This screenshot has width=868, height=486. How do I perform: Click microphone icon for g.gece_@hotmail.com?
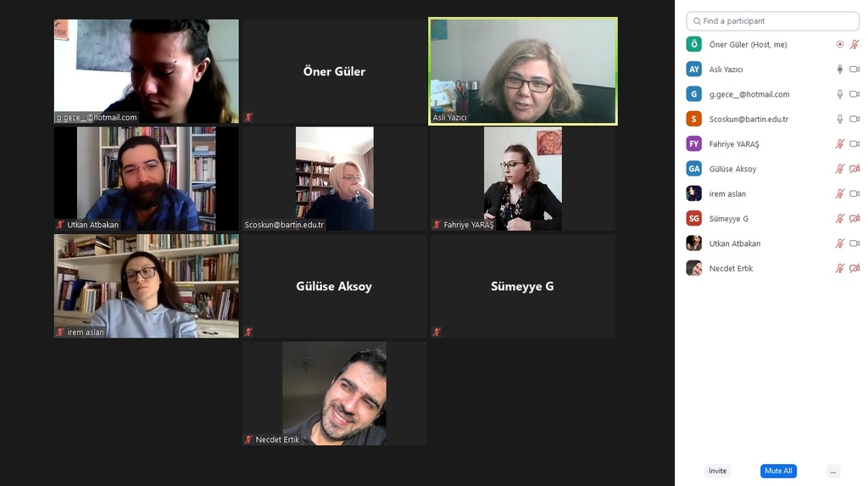(x=840, y=94)
